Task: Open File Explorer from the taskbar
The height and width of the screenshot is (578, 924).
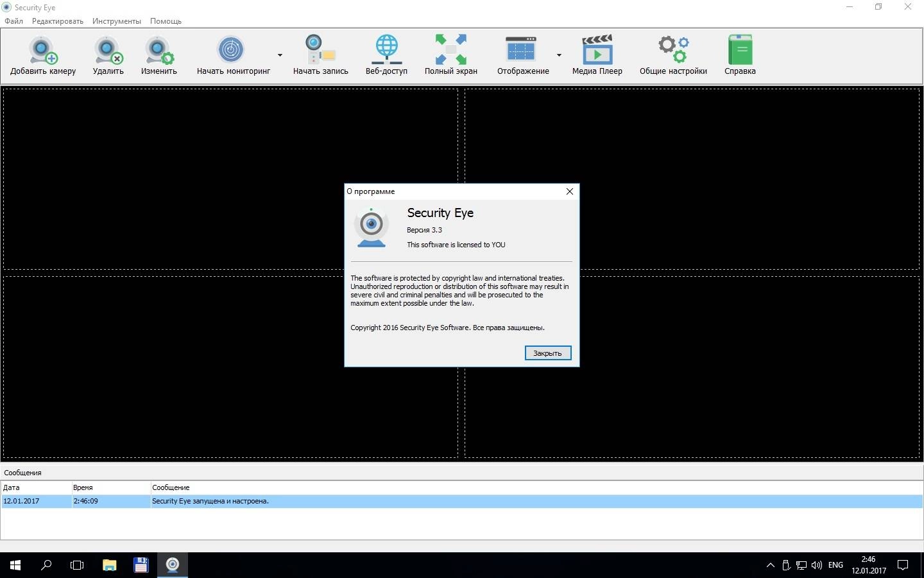Action: coord(109,565)
